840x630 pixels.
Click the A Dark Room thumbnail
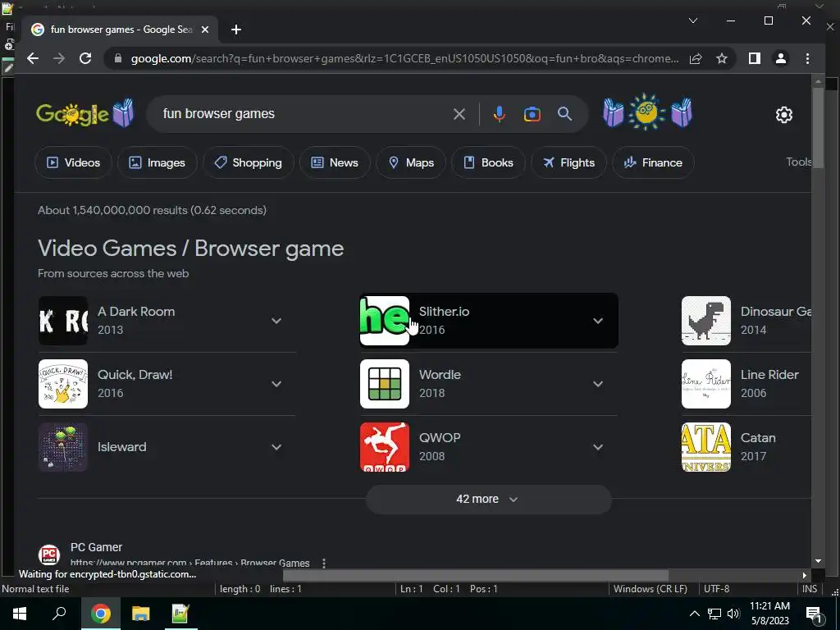[63, 321]
